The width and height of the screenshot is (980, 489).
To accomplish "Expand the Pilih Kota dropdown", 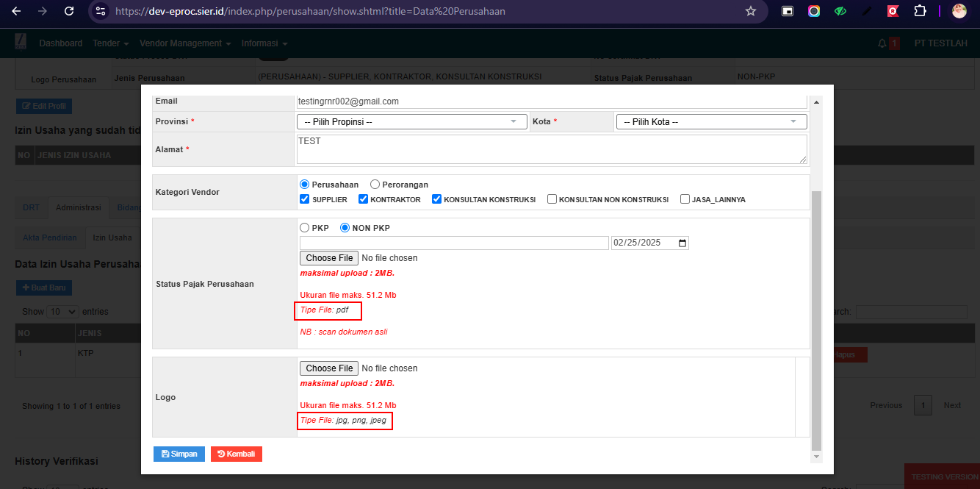I will coord(710,122).
